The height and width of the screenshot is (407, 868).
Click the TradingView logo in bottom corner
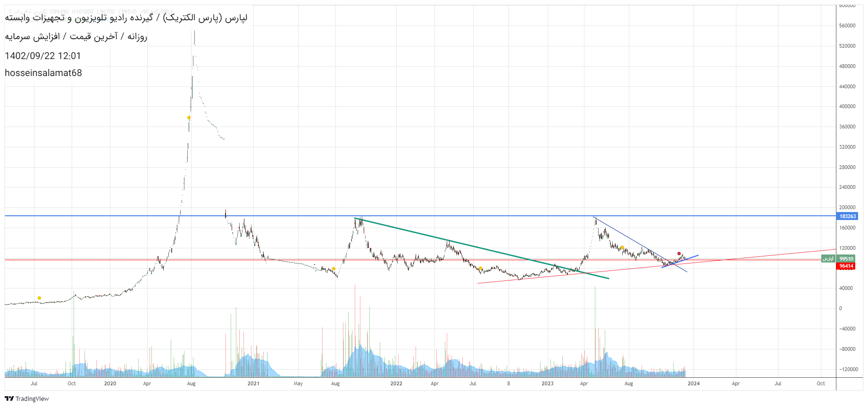tap(27, 399)
